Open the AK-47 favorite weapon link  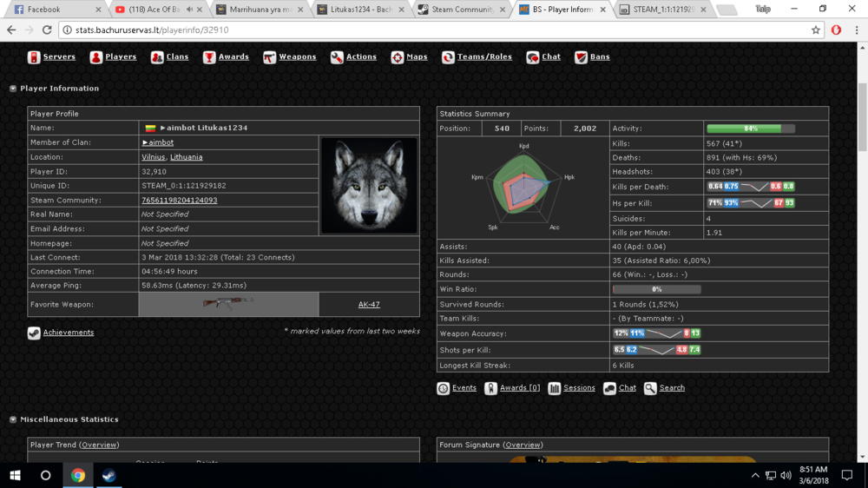pos(369,305)
